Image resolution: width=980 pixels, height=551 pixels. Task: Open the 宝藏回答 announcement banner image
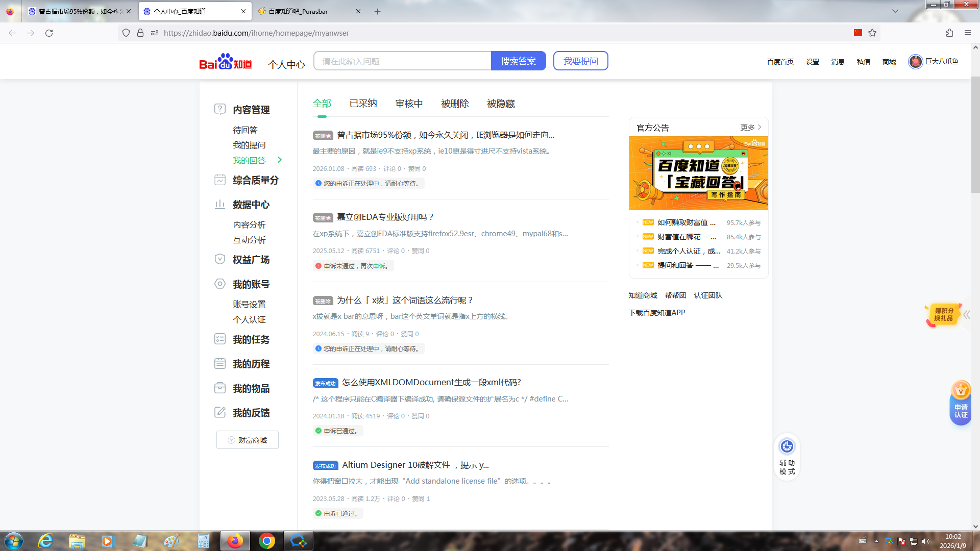pyautogui.click(x=698, y=173)
